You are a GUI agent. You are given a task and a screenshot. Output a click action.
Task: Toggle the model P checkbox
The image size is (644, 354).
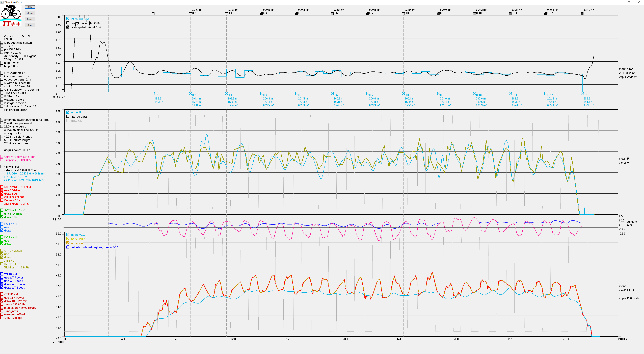(x=68, y=112)
